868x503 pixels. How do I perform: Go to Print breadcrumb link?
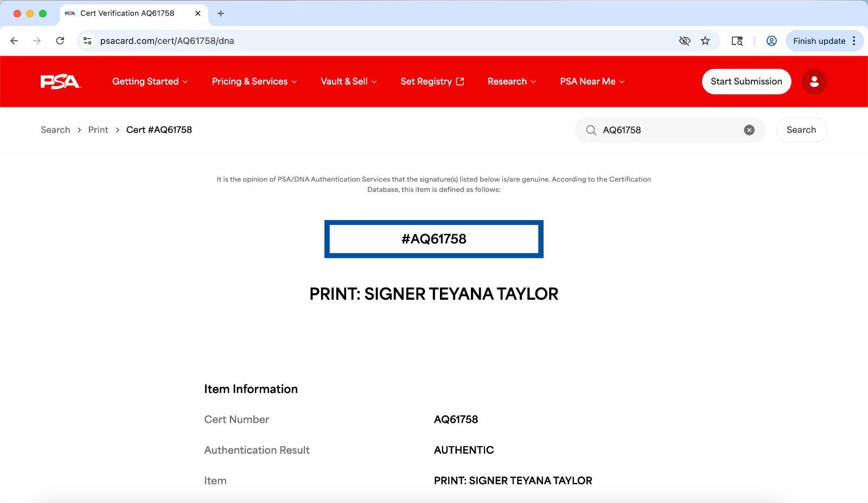98,130
